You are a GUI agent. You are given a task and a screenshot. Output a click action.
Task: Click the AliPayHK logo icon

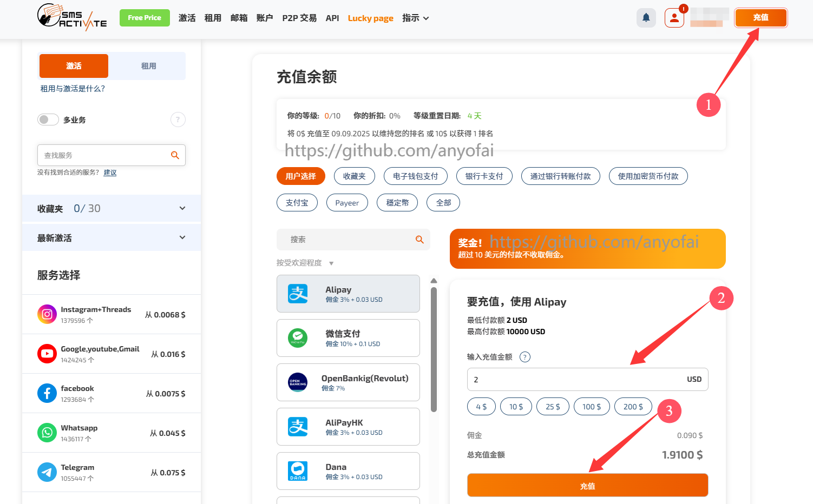298,427
